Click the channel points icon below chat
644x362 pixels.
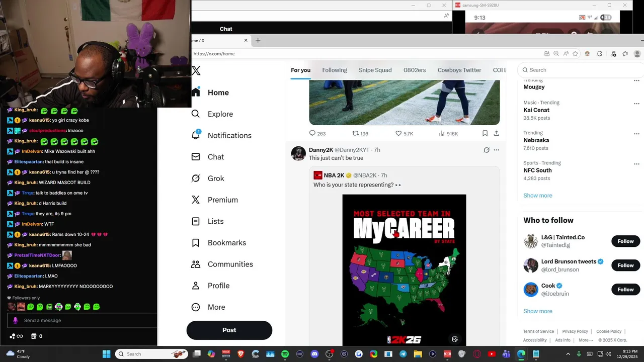point(16,336)
